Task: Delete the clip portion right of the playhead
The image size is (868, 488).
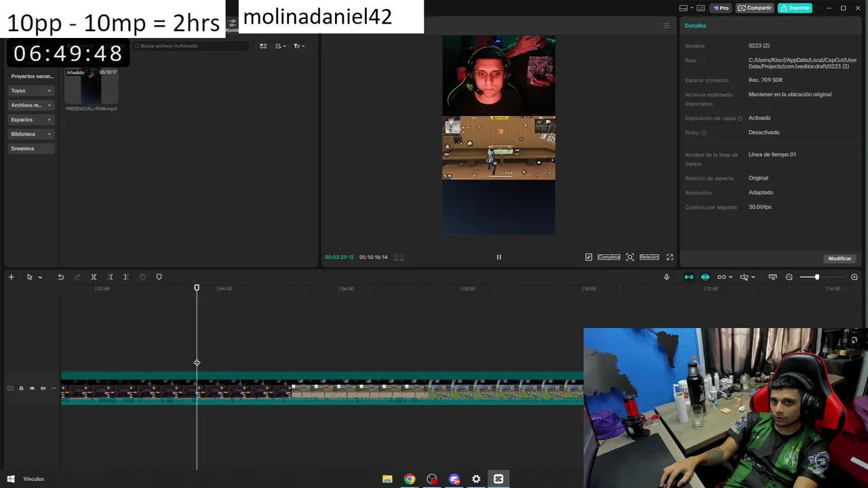Action: [x=126, y=277]
